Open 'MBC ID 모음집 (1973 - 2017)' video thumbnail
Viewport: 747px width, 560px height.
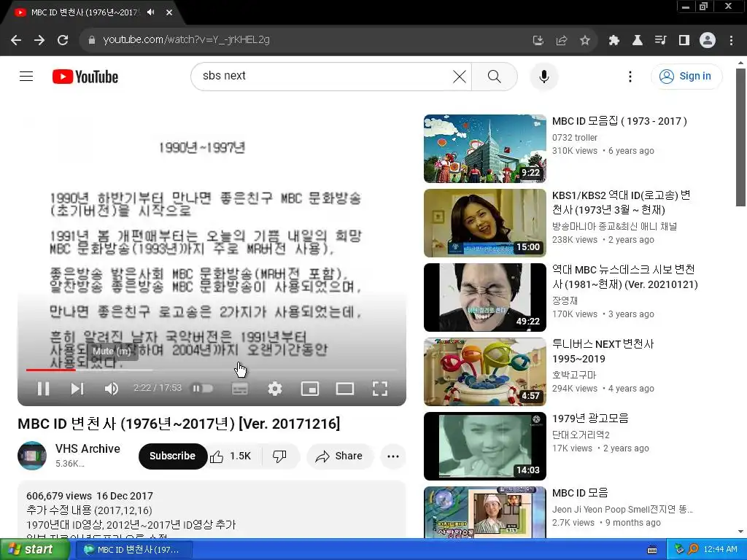pyautogui.click(x=485, y=149)
